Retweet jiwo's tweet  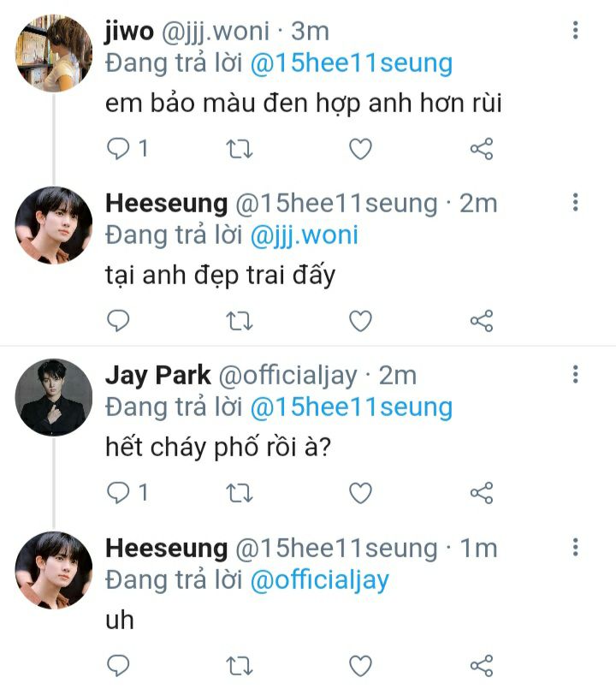[x=240, y=149]
